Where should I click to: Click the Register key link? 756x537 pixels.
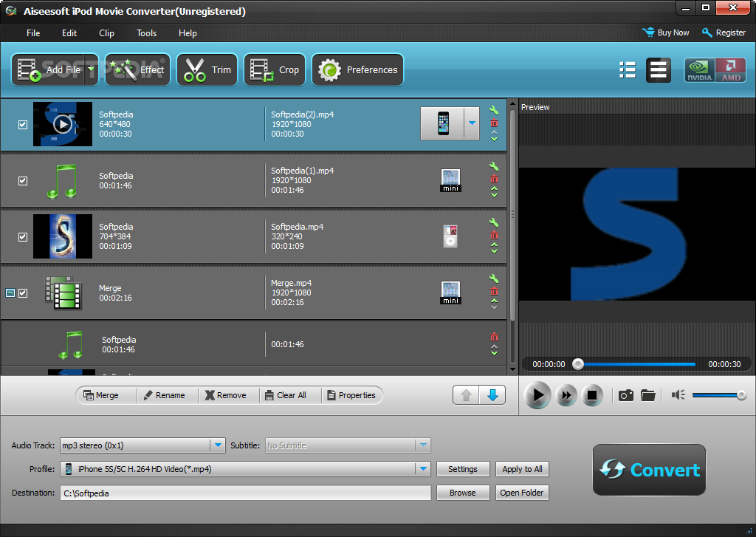(724, 33)
